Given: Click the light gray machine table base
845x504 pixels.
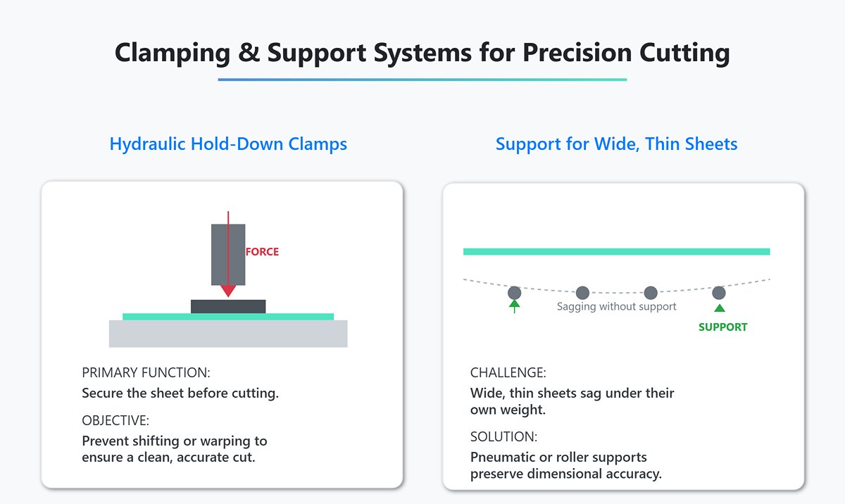Looking at the screenshot, I should (228, 334).
